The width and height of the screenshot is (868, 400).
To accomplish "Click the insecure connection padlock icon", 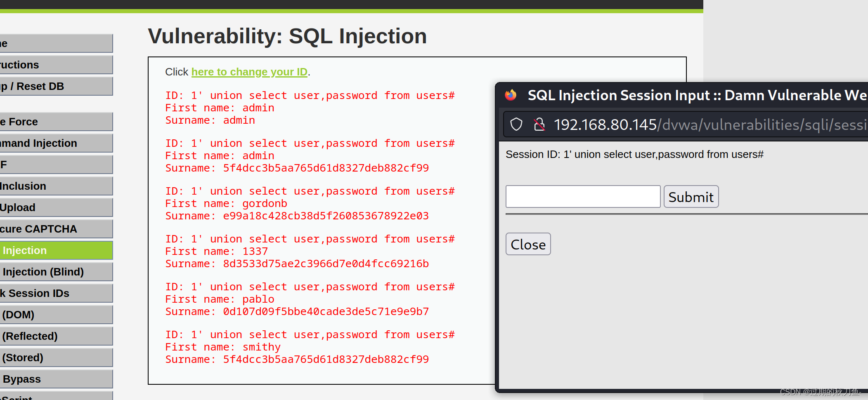I will tap(539, 124).
